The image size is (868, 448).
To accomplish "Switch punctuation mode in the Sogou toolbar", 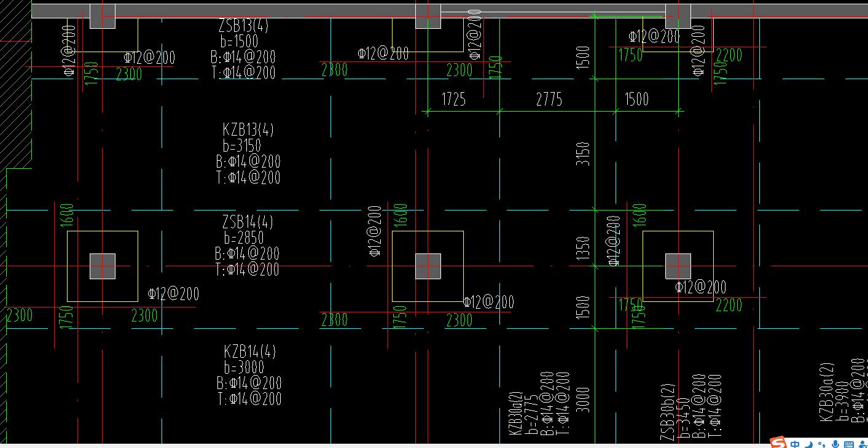I will pyautogui.click(x=821, y=444).
